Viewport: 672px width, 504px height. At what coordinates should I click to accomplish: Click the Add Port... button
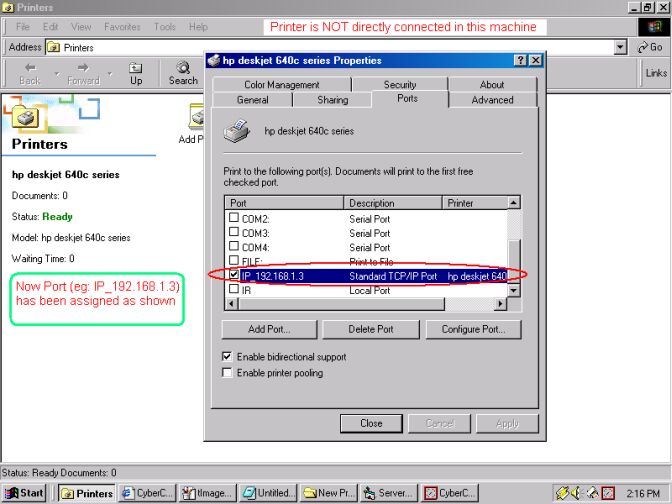point(269,329)
